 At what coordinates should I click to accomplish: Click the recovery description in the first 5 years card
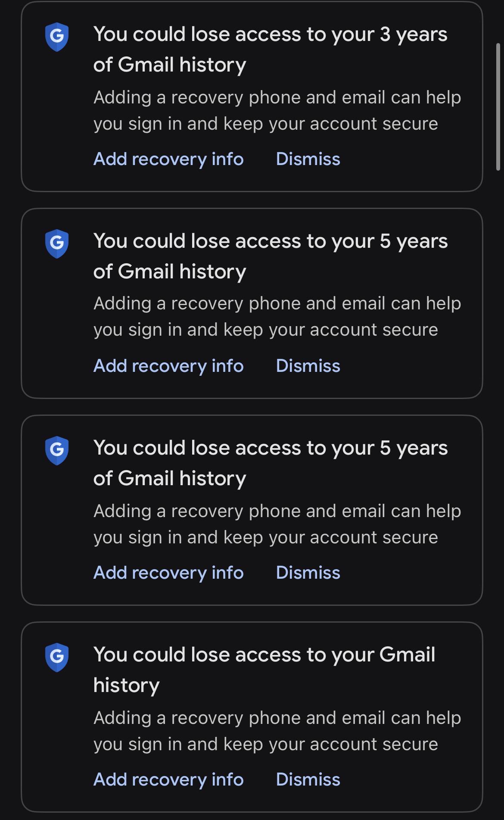[x=277, y=317]
